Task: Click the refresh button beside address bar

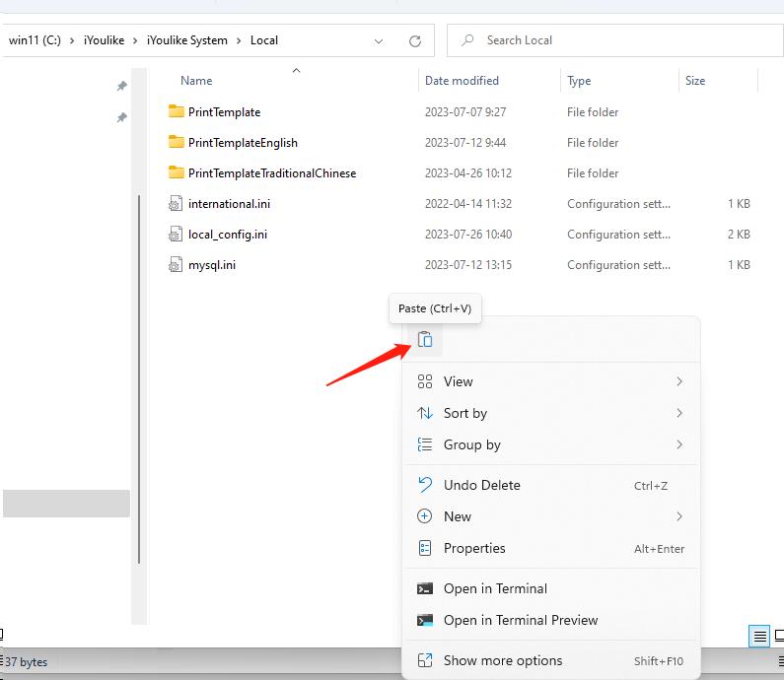Action: (x=415, y=40)
